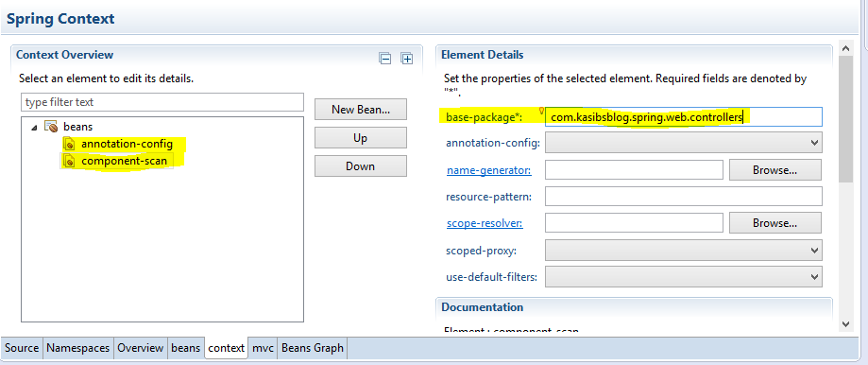This screenshot has height=365, width=868.
Task: Open the beans tab
Action: (x=185, y=348)
